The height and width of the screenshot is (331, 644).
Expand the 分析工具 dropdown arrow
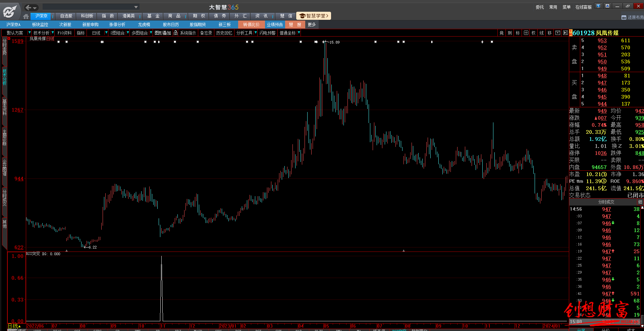(256, 33)
